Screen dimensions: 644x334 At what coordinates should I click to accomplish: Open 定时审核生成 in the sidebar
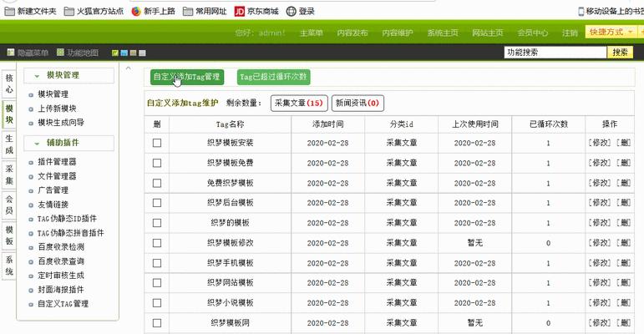(x=61, y=276)
